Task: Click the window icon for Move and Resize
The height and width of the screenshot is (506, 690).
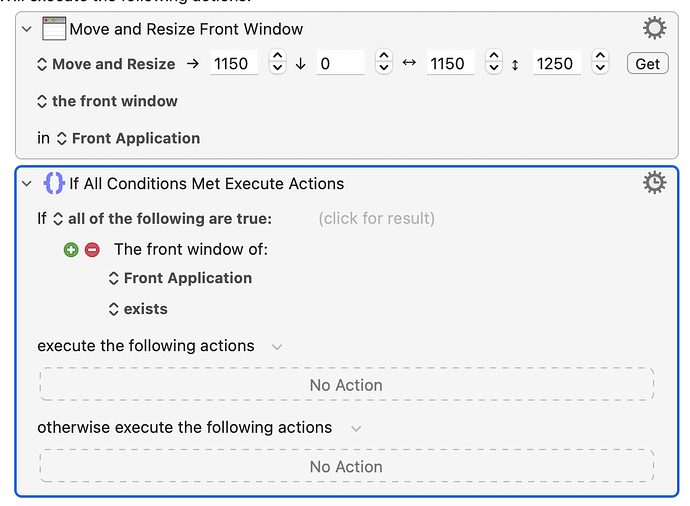Action: point(54,29)
